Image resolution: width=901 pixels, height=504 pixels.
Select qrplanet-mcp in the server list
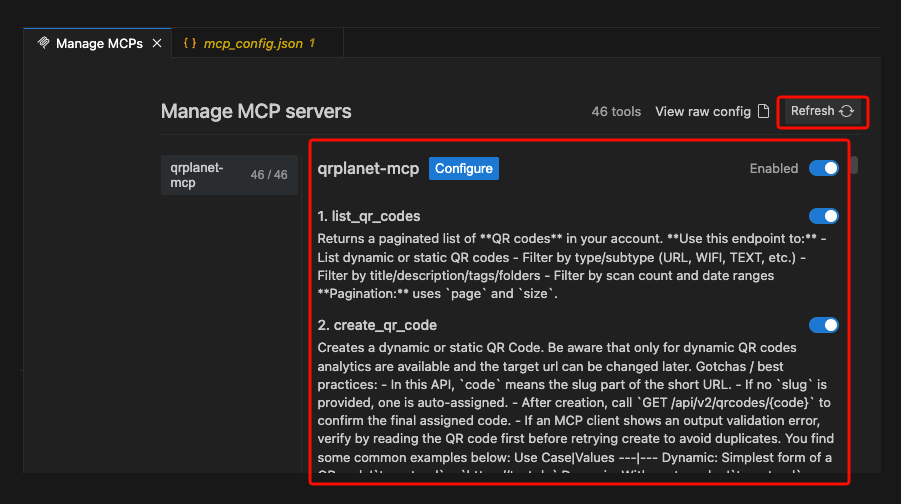click(x=229, y=175)
